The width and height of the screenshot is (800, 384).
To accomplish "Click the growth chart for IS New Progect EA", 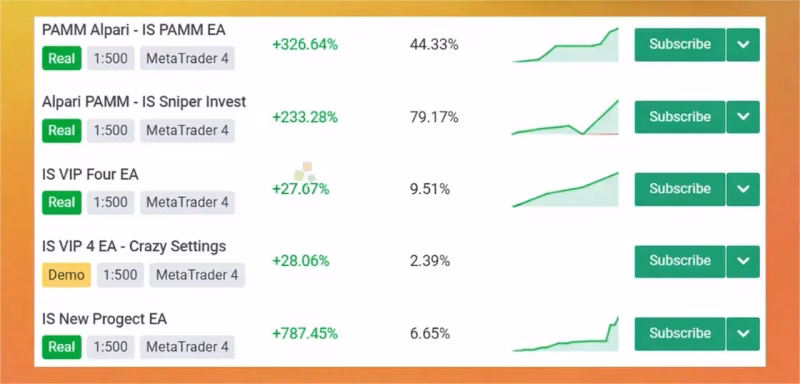I will (x=565, y=334).
